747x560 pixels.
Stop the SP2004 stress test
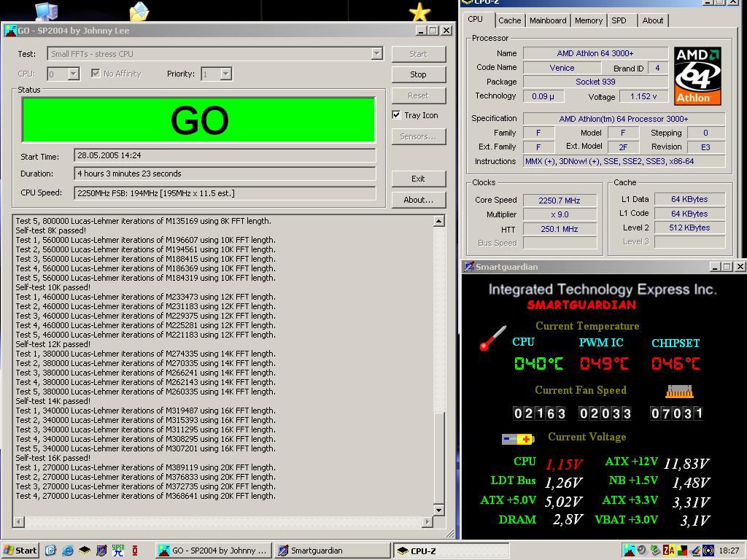click(x=418, y=74)
